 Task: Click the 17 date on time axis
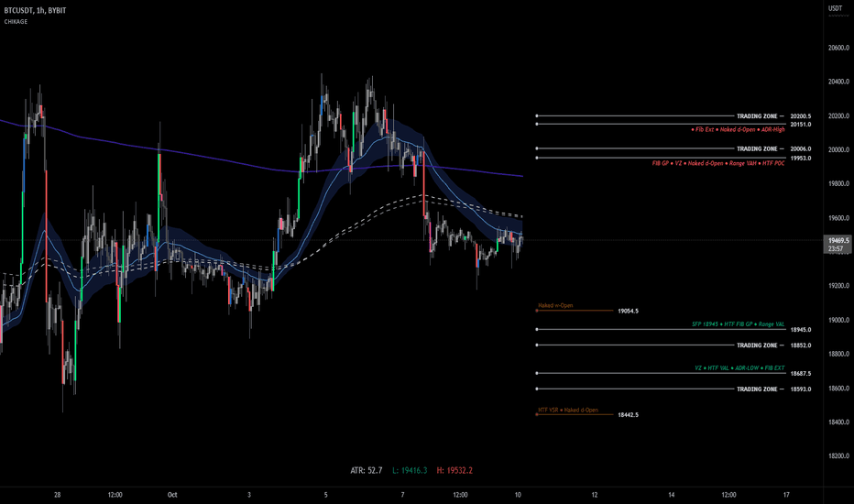coord(786,495)
